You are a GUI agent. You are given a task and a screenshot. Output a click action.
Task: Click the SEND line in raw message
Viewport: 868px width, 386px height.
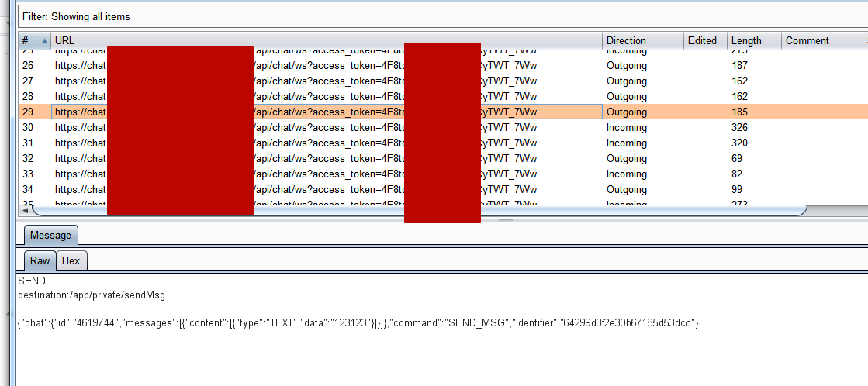32,281
